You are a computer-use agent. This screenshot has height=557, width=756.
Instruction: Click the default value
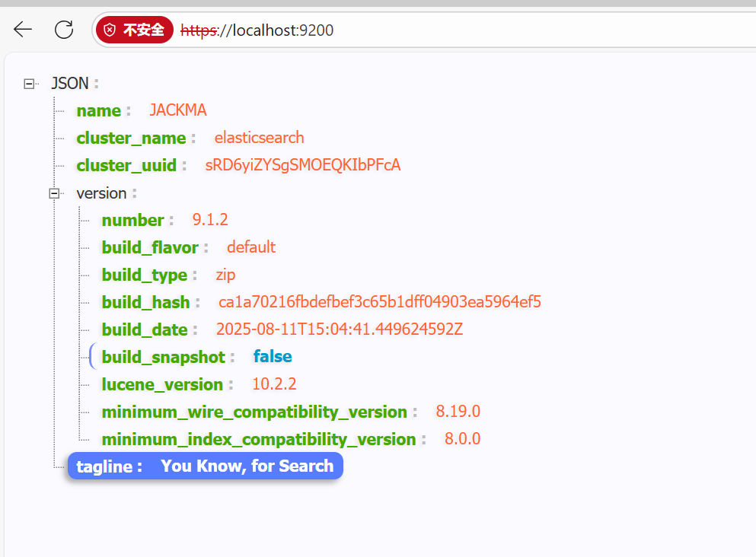click(x=251, y=247)
